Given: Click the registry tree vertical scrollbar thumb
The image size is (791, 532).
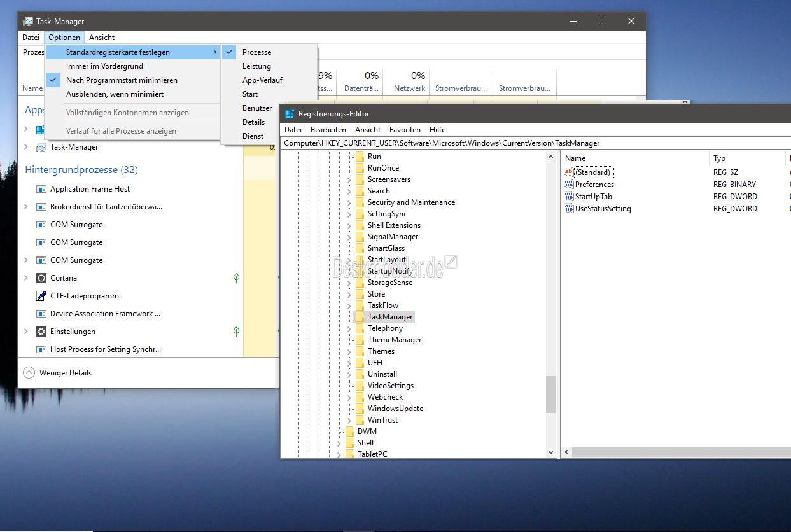Looking at the screenshot, I should pos(551,395).
